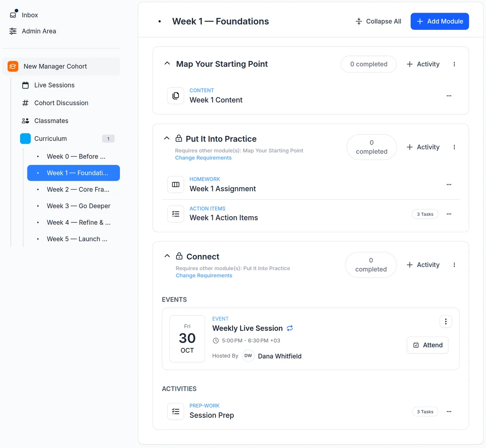
Task: Click the orange New Manager Cohort icon
Action: click(x=13, y=66)
